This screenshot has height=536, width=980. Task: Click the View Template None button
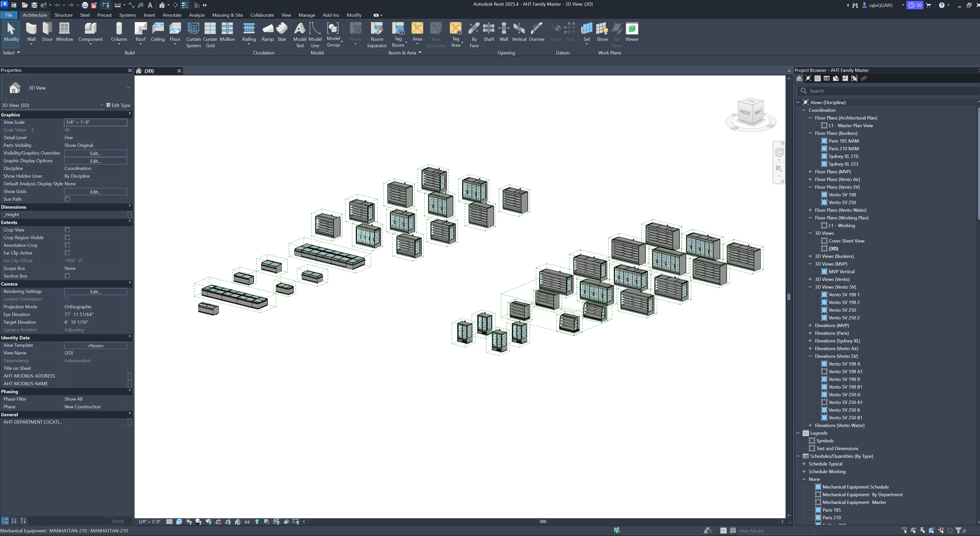[x=96, y=345]
